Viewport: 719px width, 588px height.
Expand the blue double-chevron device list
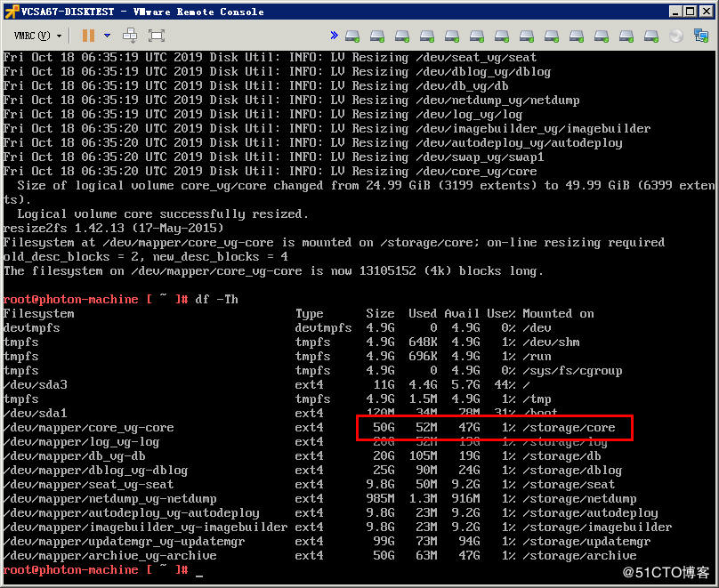[334, 36]
